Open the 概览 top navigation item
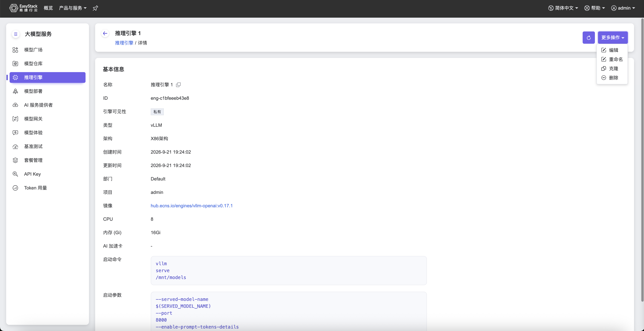This screenshot has width=644, height=331. click(48, 8)
